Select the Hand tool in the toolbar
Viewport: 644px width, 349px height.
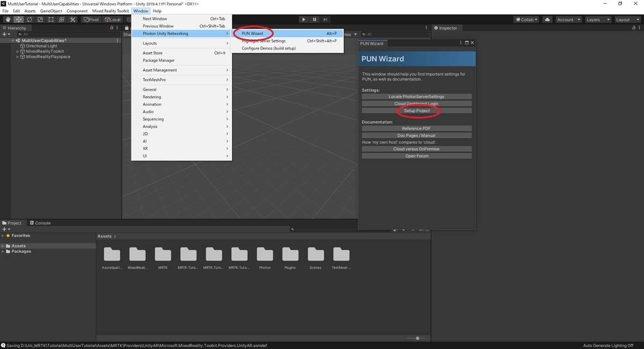tap(8, 19)
